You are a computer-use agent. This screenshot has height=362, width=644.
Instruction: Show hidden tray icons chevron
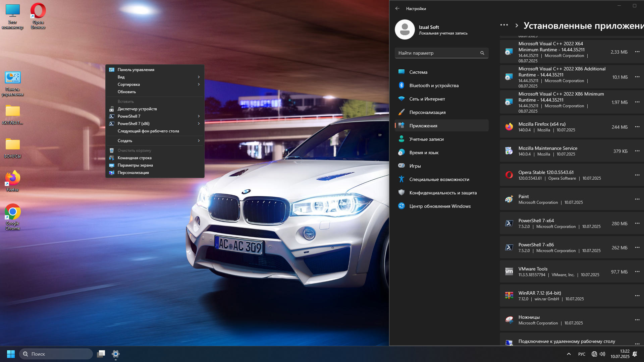click(569, 354)
